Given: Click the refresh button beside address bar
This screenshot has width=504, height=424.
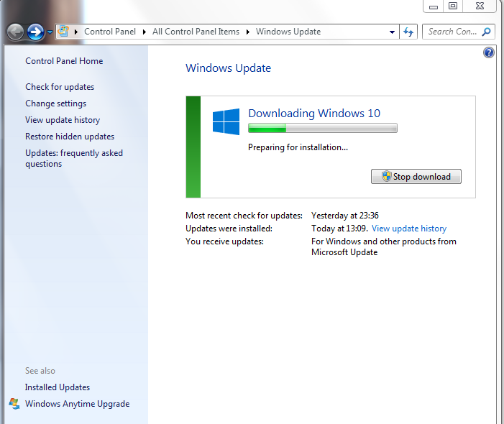Looking at the screenshot, I should (408, 32).
